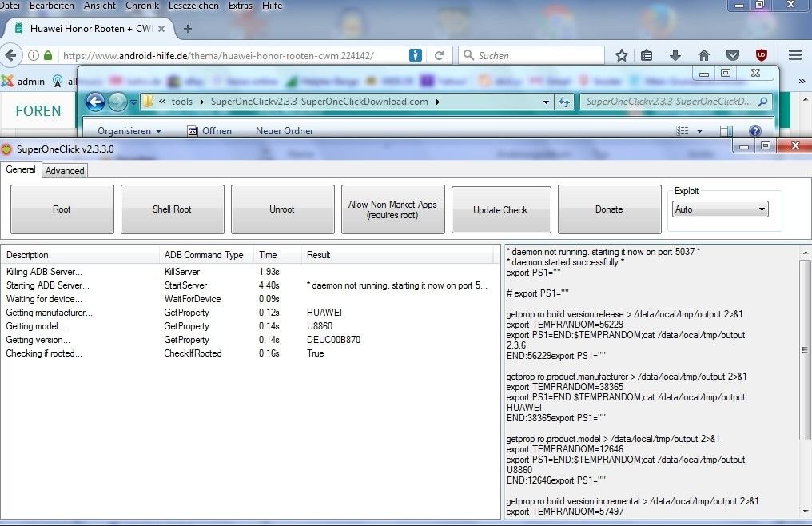Switch to the Advanced tab

pyautogui.click(x=65, y=171)
